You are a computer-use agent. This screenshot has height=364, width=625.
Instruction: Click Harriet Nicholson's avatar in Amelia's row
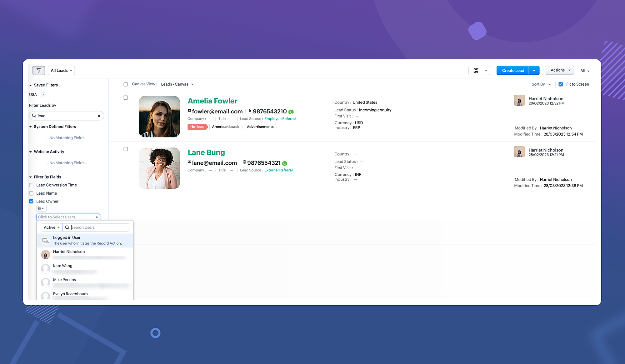click(x=519, y=100)
